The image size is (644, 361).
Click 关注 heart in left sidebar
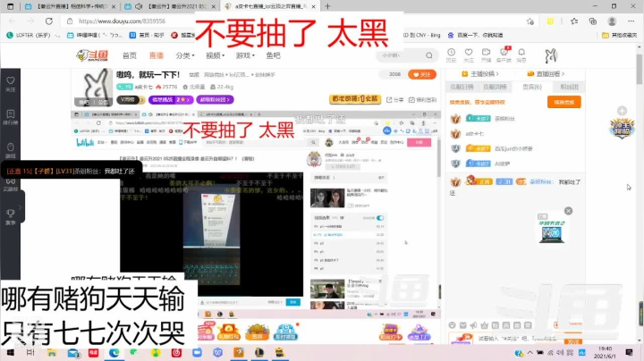click(x=11, y=84)
